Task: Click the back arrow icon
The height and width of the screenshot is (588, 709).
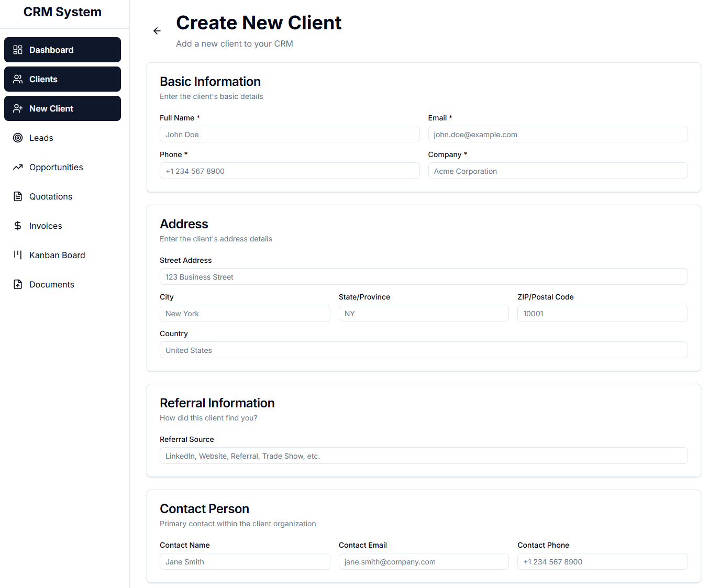Action: [x=157, y=31]
